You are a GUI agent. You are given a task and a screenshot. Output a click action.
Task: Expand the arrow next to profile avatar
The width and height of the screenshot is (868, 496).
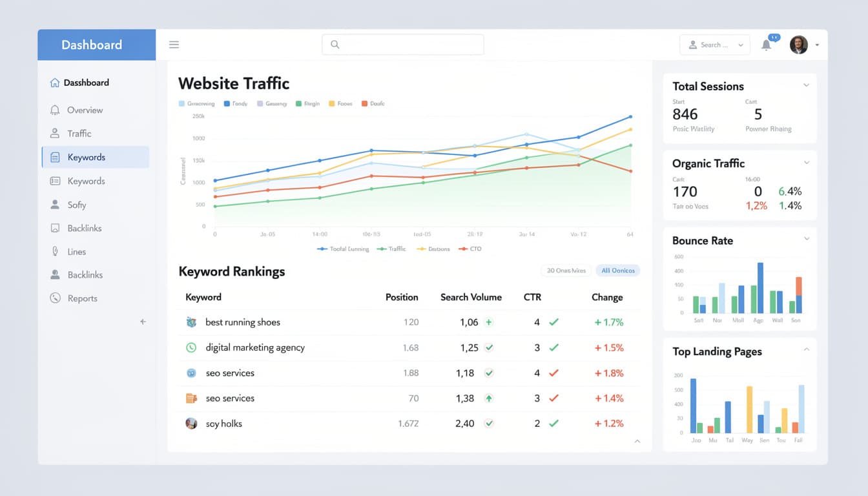point(818,45)
